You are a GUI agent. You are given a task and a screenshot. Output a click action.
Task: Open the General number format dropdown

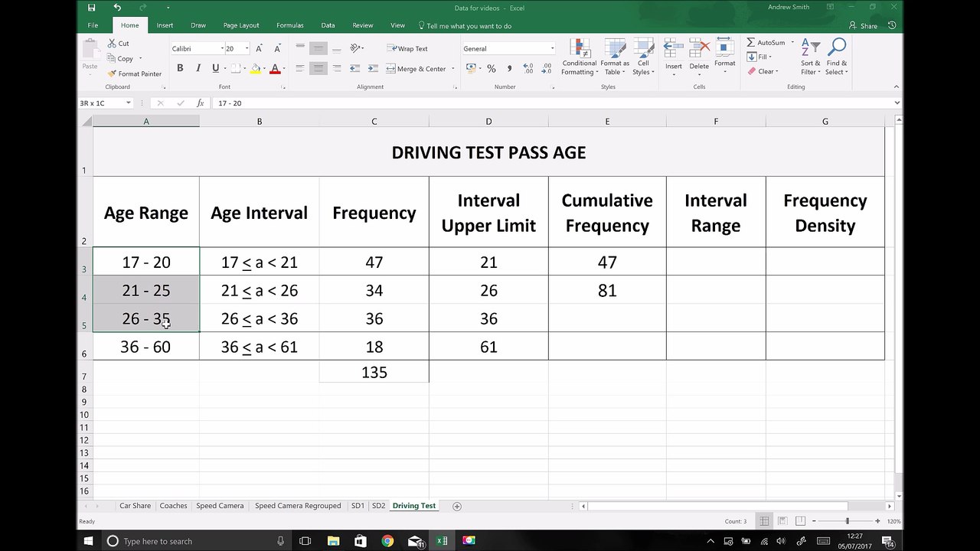click(552, 48)
